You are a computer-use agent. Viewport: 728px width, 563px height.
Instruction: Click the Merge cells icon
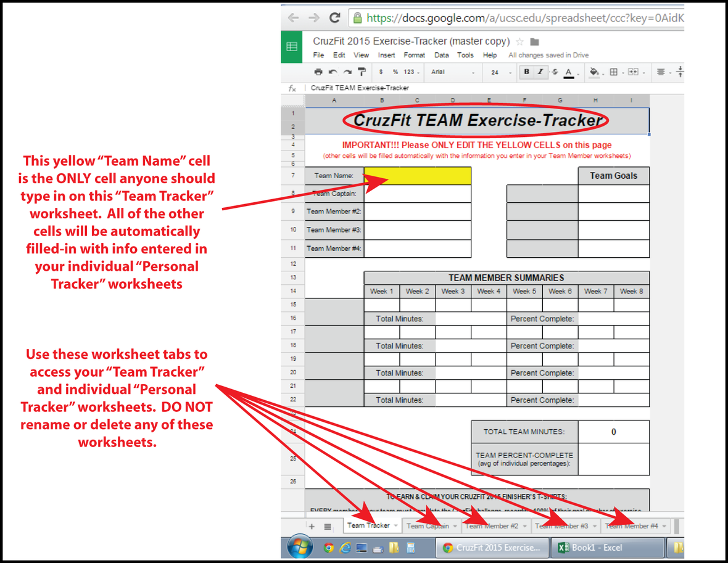click(x=633, y=72)
